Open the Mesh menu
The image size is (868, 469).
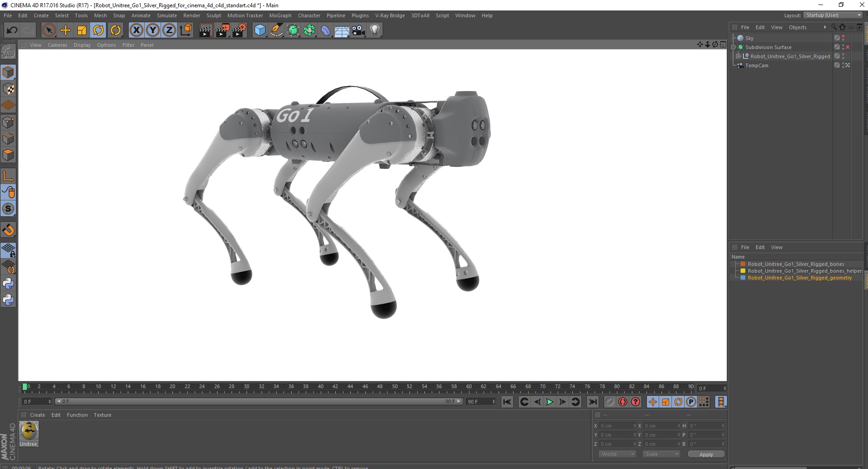pyautogui.click(x=101, y=15)
